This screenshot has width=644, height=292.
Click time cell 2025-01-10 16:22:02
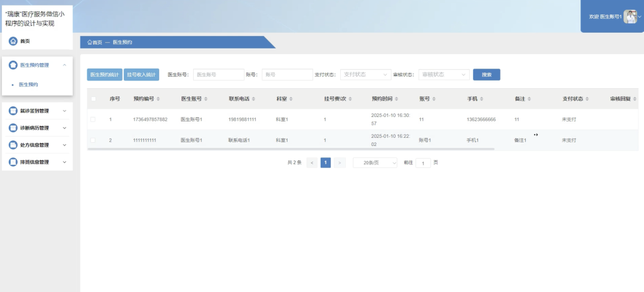[391, 140]
